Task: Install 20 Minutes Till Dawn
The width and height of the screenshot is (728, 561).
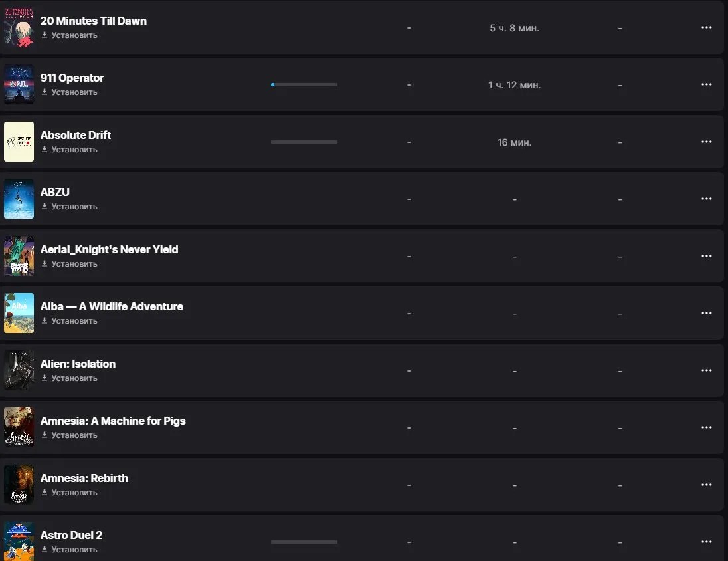Action: [x=70, y=35]
